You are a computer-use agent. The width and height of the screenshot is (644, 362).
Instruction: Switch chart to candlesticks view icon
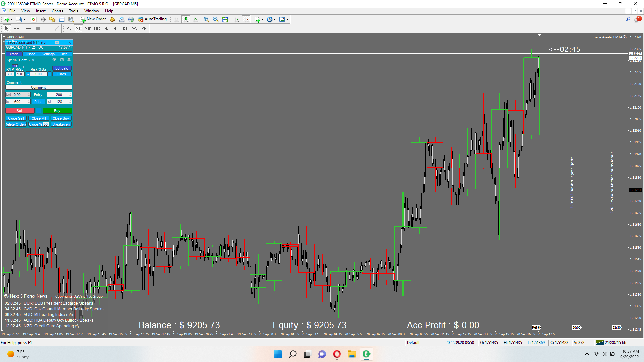pos(186,19)
